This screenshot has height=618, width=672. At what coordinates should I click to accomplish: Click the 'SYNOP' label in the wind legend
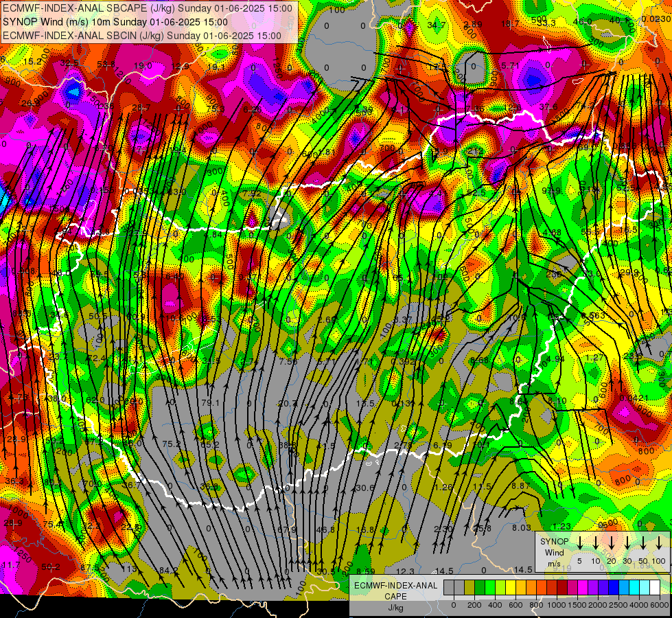(x=554, y=542)
